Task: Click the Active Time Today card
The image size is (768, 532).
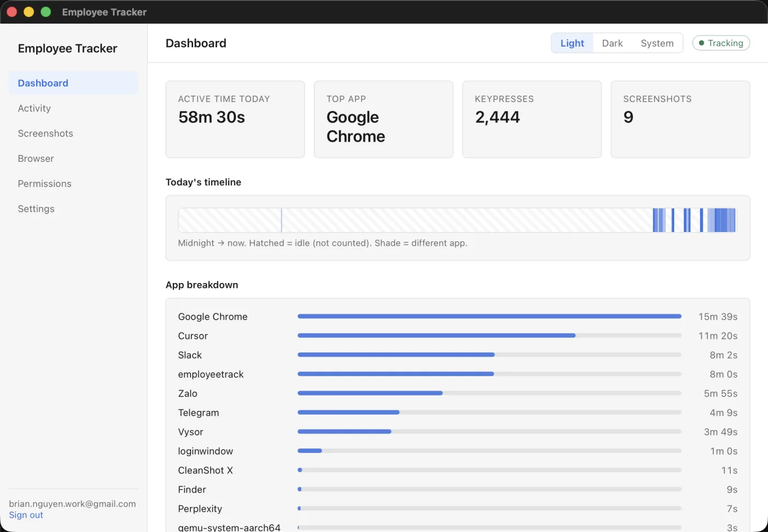Action: point(235,119)
